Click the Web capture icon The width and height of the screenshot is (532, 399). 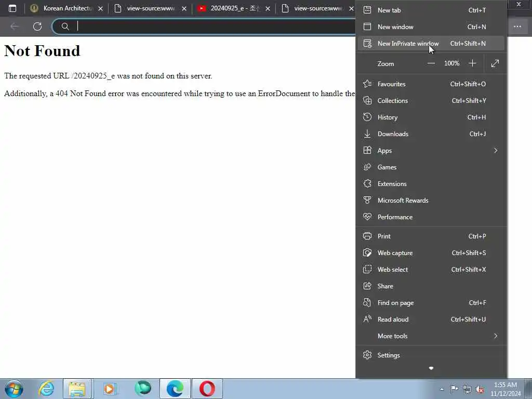pos(367,253)
